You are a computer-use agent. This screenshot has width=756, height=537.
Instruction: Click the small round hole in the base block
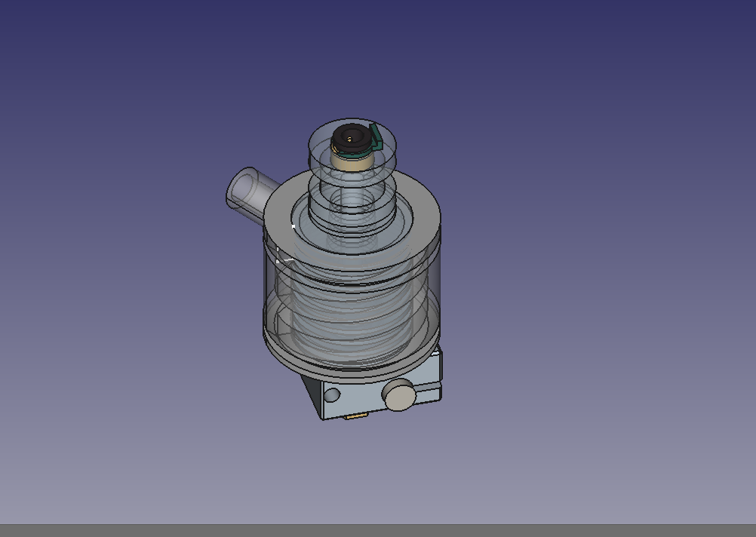tap(332, 395)
